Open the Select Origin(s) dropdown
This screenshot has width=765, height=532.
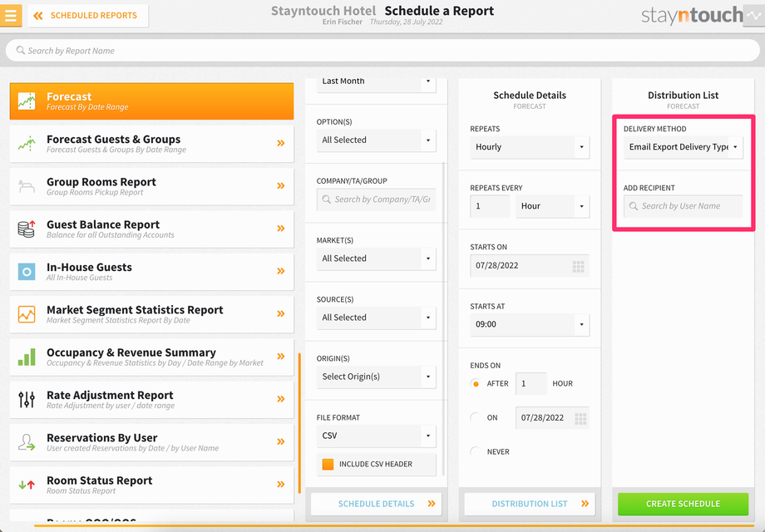[x=376, y=377]
